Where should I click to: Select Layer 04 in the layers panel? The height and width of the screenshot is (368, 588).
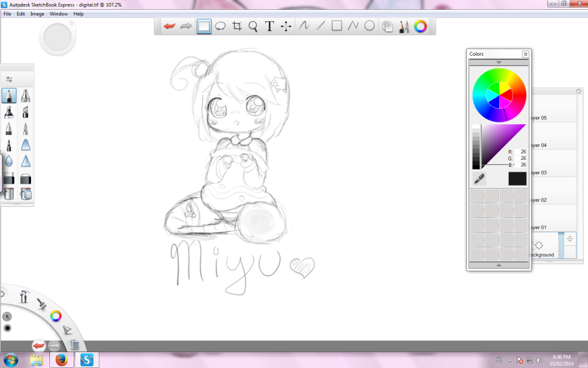[554, 136]
